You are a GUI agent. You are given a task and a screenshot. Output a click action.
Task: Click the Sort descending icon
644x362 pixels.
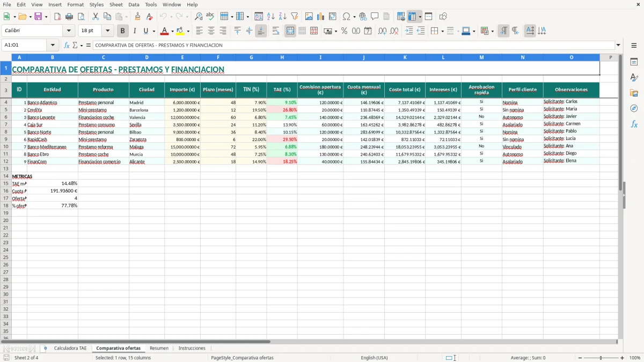283,17
